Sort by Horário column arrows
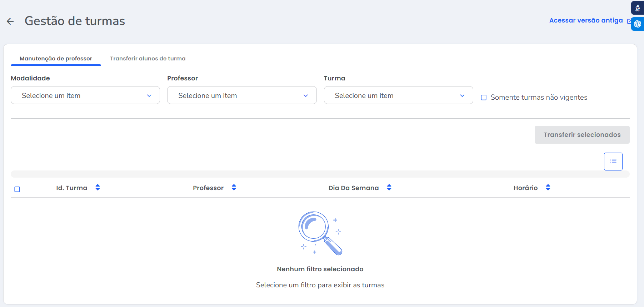The image size is (644, 307). (x=548, y=188)
